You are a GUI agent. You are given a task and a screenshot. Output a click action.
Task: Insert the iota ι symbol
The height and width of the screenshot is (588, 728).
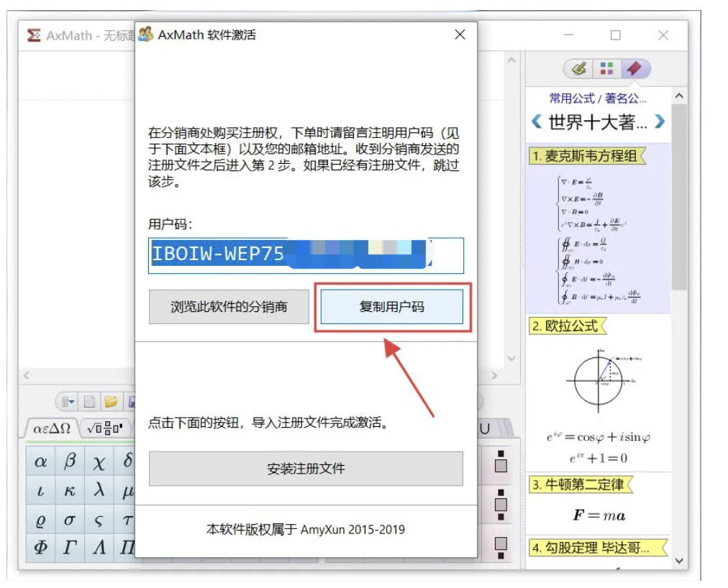point(41,490)
